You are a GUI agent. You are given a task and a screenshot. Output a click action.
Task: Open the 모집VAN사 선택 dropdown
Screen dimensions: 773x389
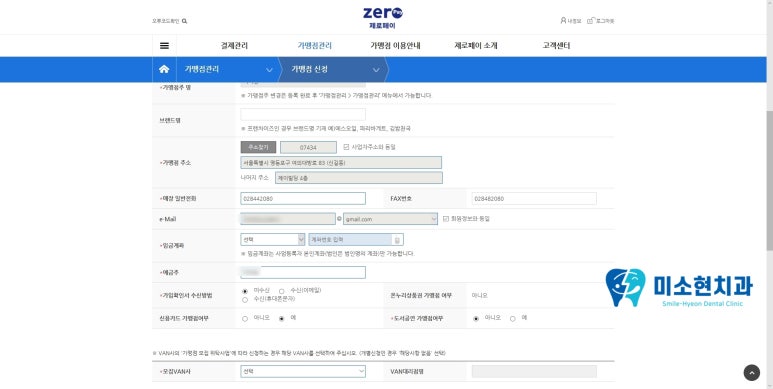pos(303,371)
